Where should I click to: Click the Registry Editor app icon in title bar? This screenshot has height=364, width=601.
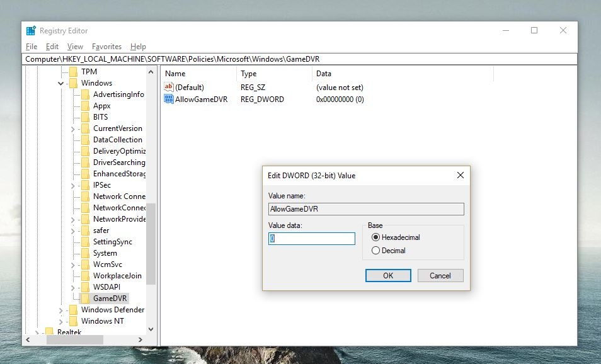(31, 31)
